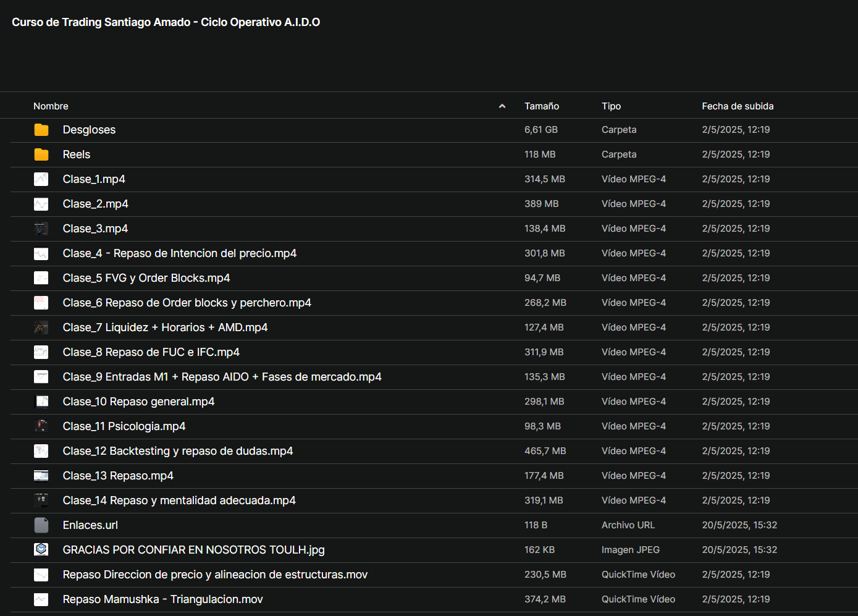Viewport: 858px width, 616px height.
Task: Select Clase_11 Psicologia.mp4
Action: [124, 426]
